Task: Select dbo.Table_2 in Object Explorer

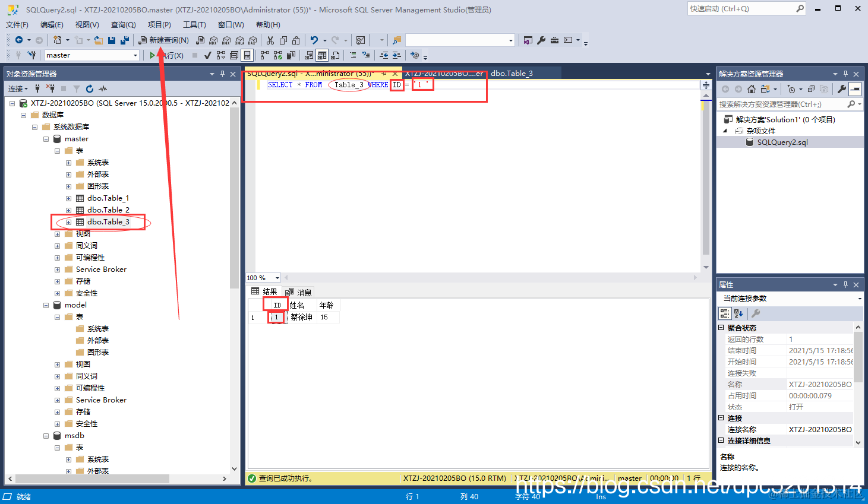Action: [108, 210]
